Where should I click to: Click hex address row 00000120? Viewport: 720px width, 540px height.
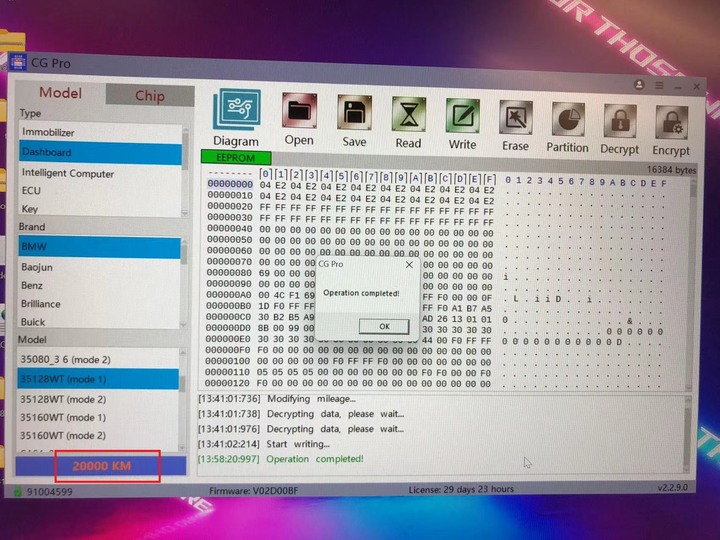(228, 383)
